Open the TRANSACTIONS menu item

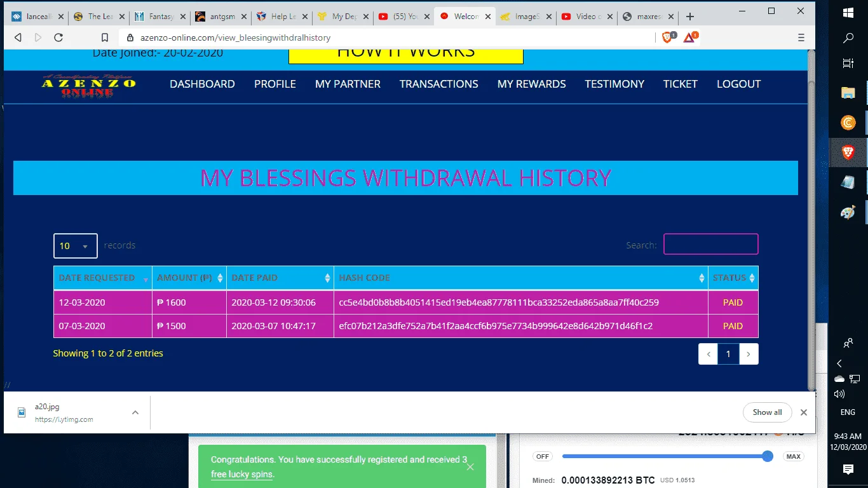(x=439, y=84)
